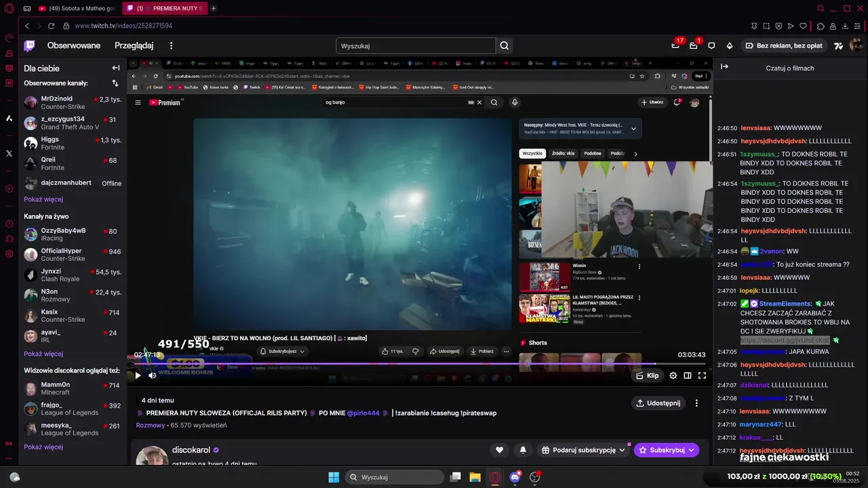Collapse the chat panel arrow
This screenshot has height=488, width=868.
coord(724,66)
